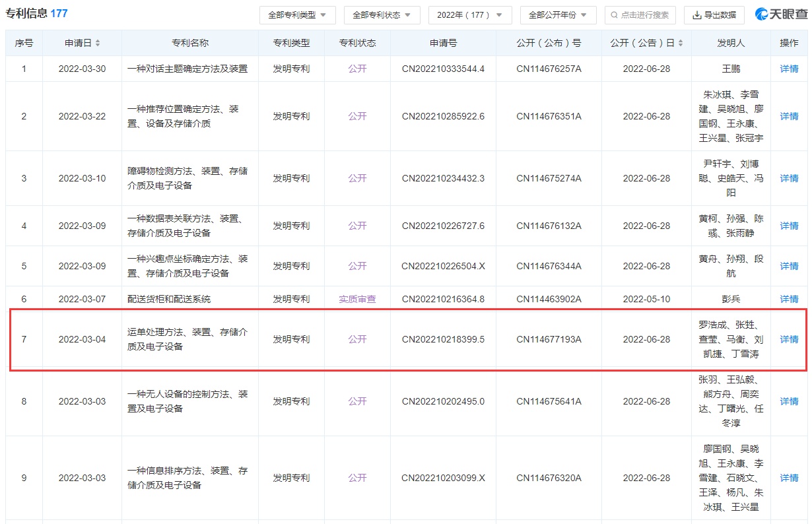This screenshot has width=812, height=524.
Task: Click the 天眼查 logo icon
Action: [764, 15]
